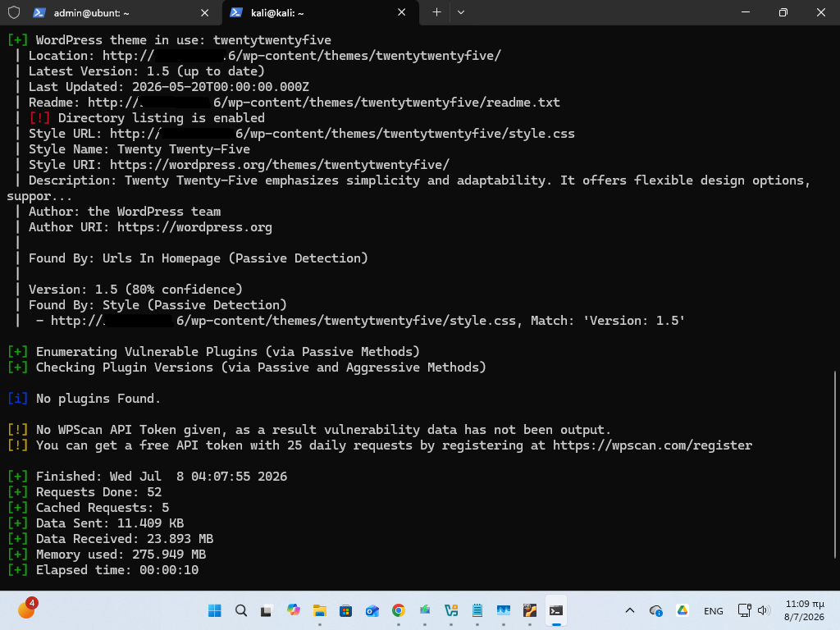Image resolution: width=840 pixels, height=630 pixels.
Task: Click the Readme readme.txt URL
Action: [324, 103]
